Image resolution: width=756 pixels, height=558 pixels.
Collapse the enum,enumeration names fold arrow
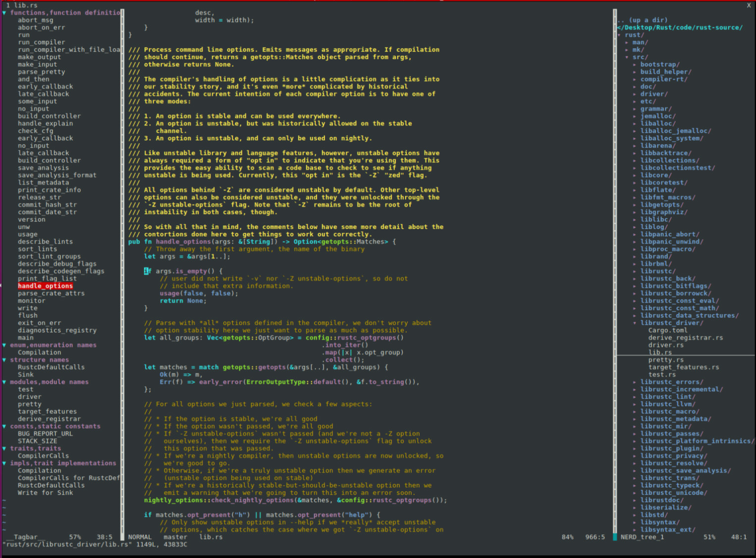[x=4, y=345]
